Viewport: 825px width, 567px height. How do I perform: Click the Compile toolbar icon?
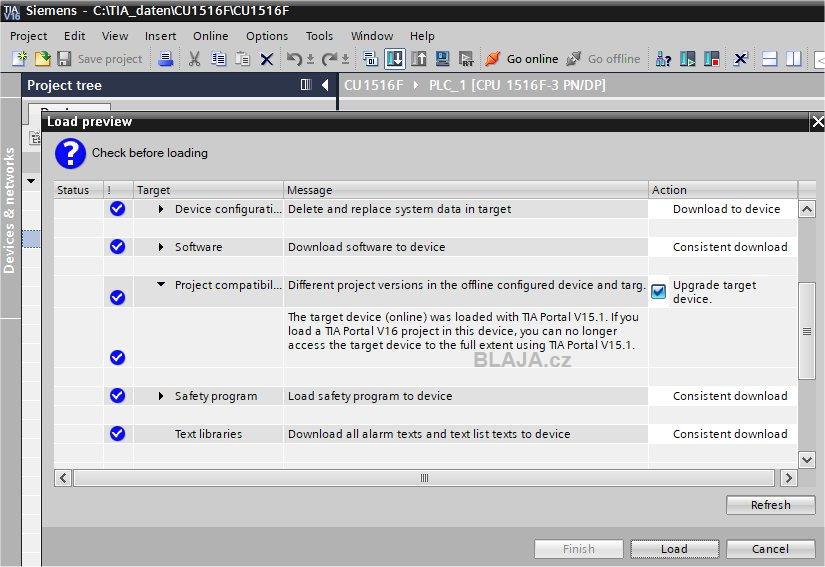pyautogui.click(x=370, y=58)
